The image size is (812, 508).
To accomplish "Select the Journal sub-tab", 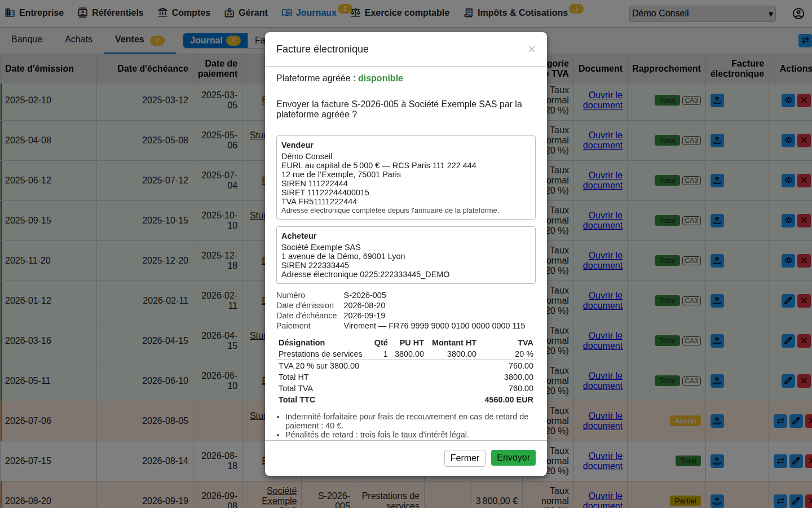I will pyautogui.click(x=215, y=41).
